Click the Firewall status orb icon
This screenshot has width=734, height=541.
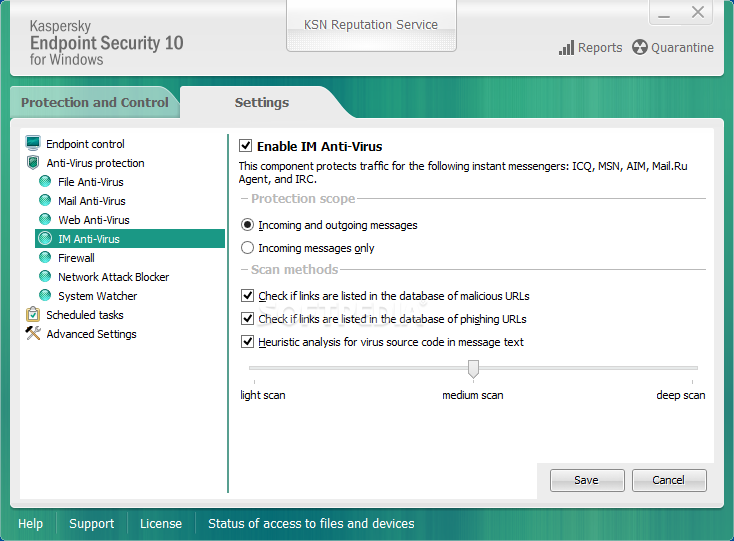(x=45, y=257)
